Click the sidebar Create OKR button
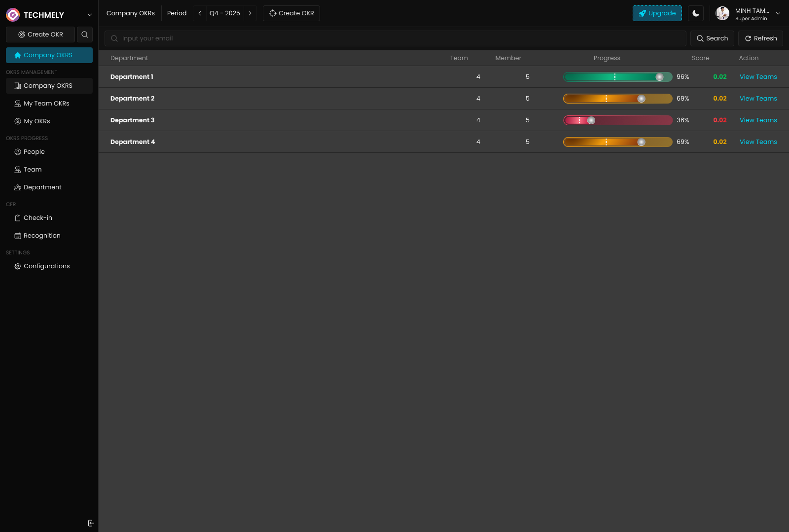The width and height of the screenshot is (789, 532). pos(40,35)
